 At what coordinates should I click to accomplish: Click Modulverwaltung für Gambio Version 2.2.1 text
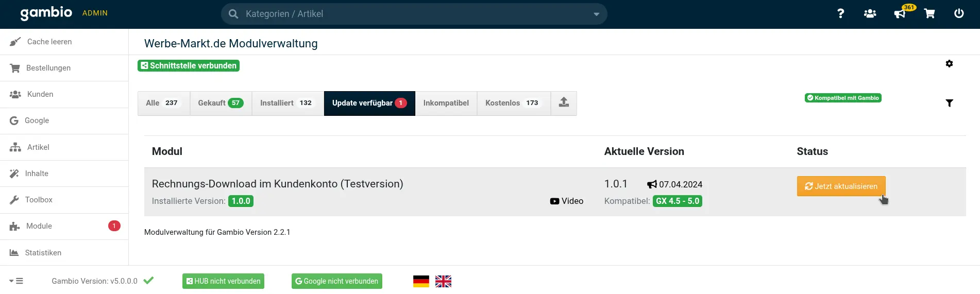(x=217, y=232)
